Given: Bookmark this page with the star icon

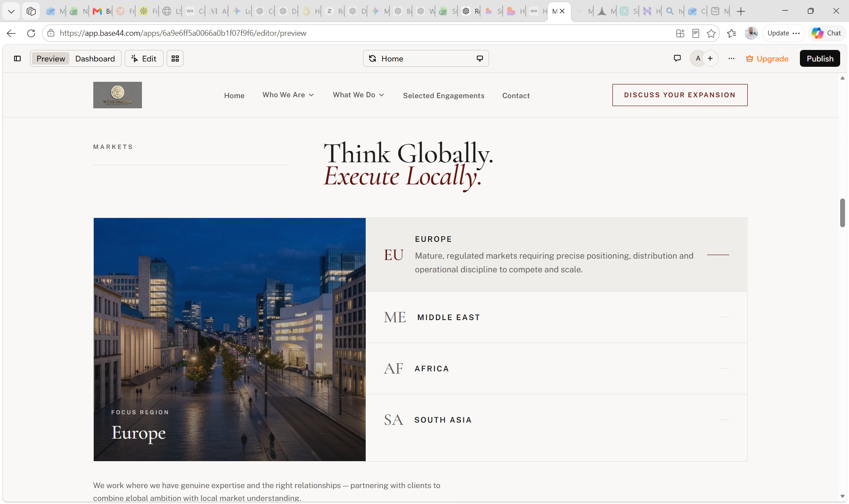Looking at the screenshot, I should coord(711,33).
